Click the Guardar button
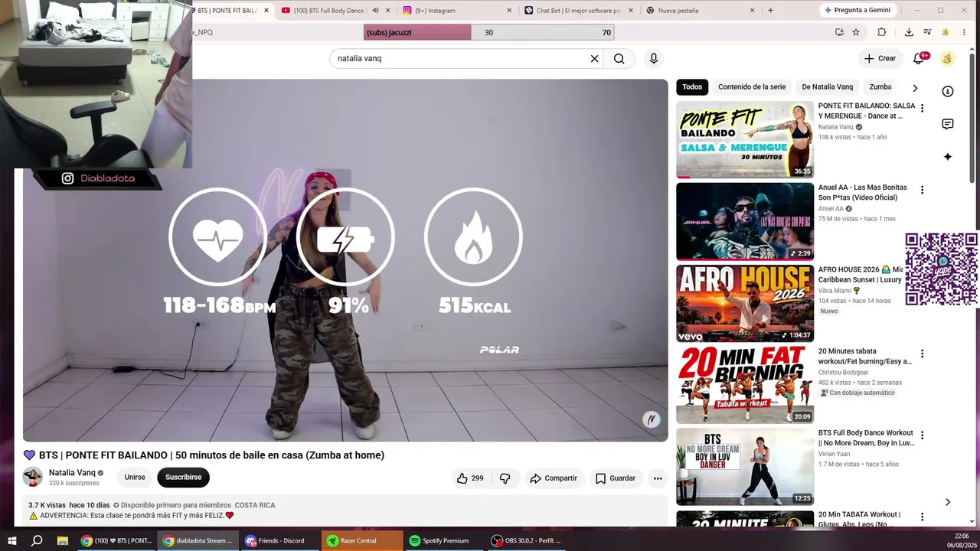Screen dimensions: 980x551 [616, 478]
